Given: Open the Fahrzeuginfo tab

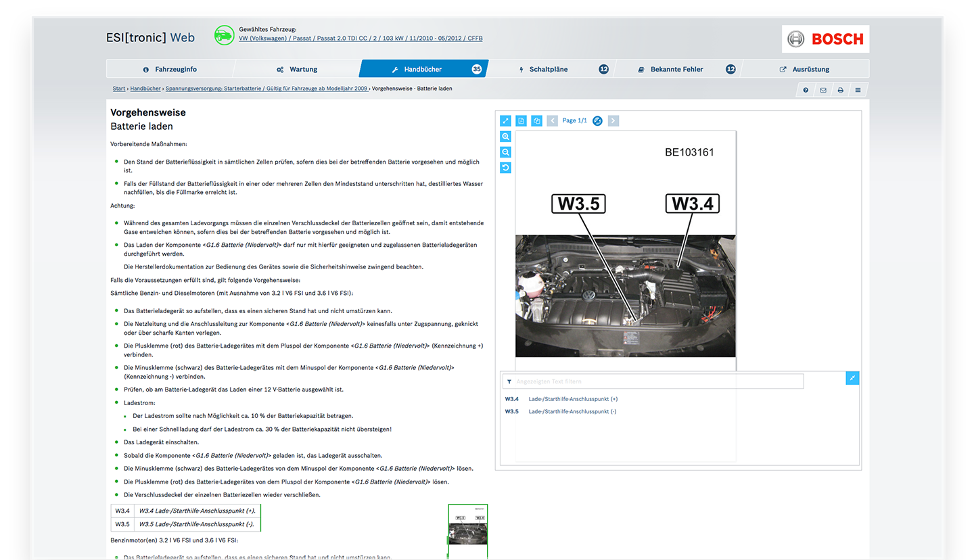Looking at the screenshot, I should [170, 69].
